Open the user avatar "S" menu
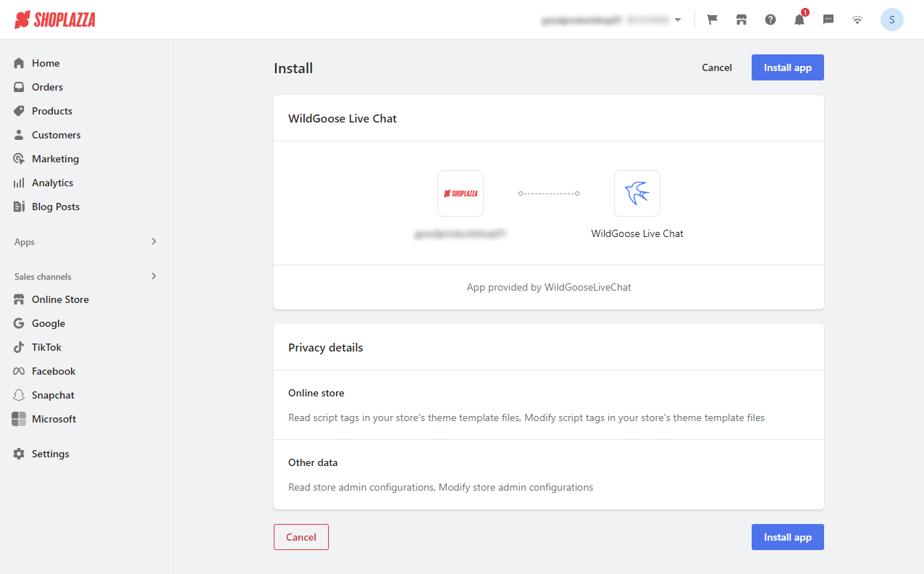924x574 pixels. [x=891, y=20]
